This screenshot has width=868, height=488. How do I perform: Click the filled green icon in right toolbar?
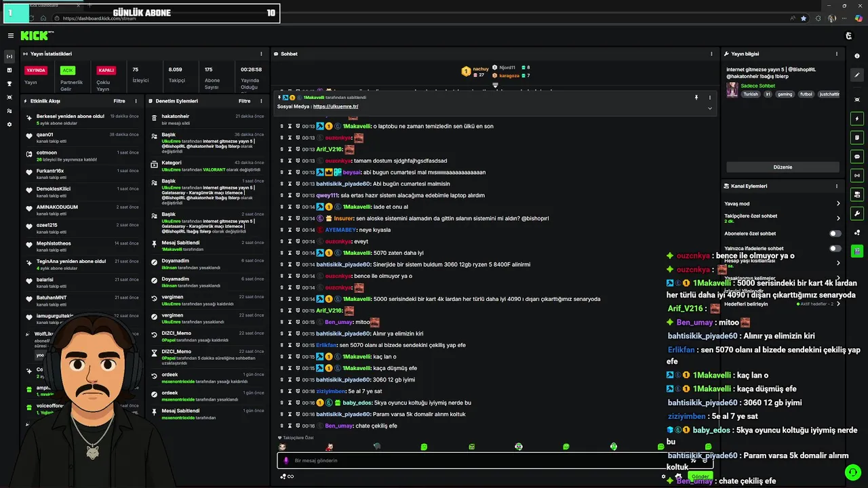[857, 251]
